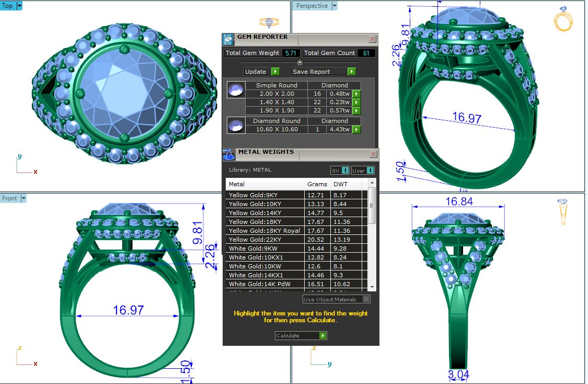
Task: Click the ring side-profile icon in right viewport
Action: pos(562,212)
